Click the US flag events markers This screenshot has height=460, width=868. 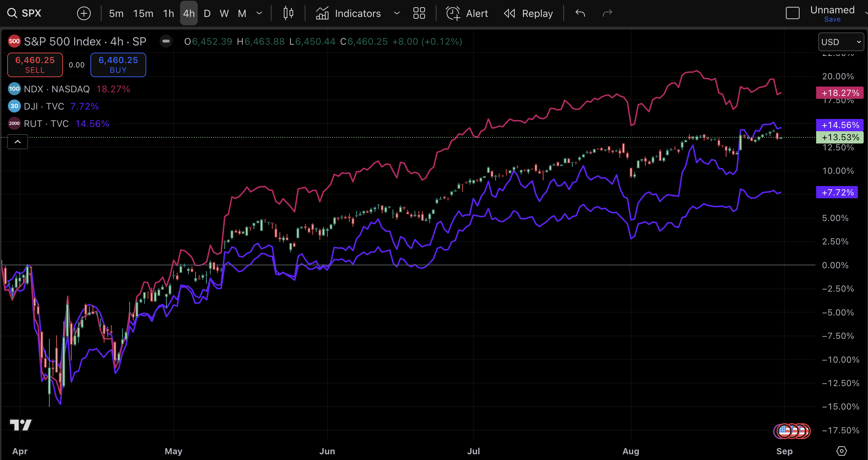click(792, 431)
